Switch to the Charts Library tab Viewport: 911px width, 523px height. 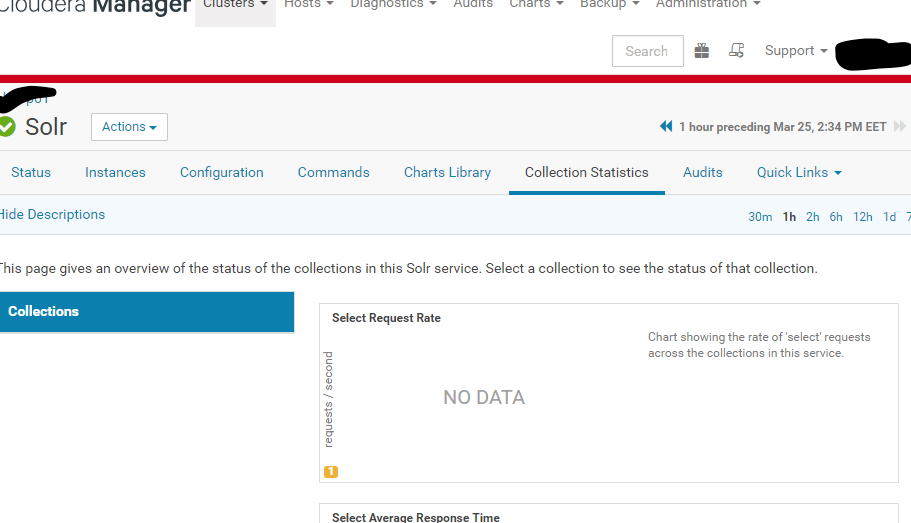(x=447, y=173)
